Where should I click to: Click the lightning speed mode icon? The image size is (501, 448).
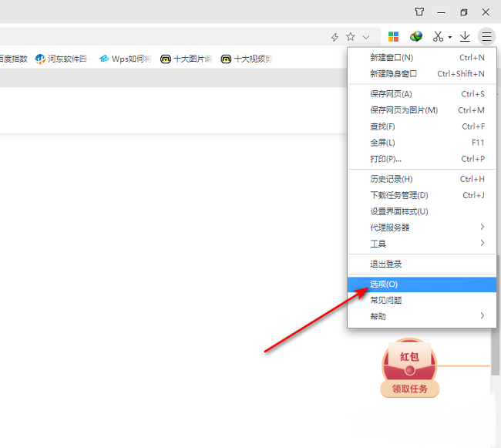click(x=335, y=37)
